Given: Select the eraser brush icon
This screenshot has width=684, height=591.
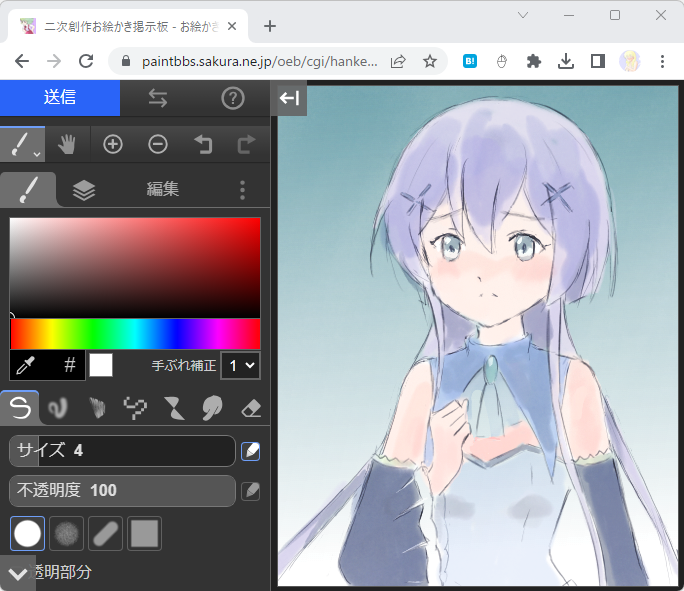Looking at the screenshot, I should tap(251, 409).
